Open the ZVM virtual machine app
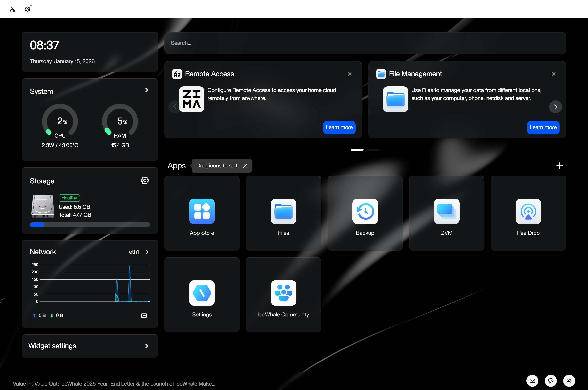The height and width of the screenshot is (390, 588). pyautogui.click(x=446, y=212)
